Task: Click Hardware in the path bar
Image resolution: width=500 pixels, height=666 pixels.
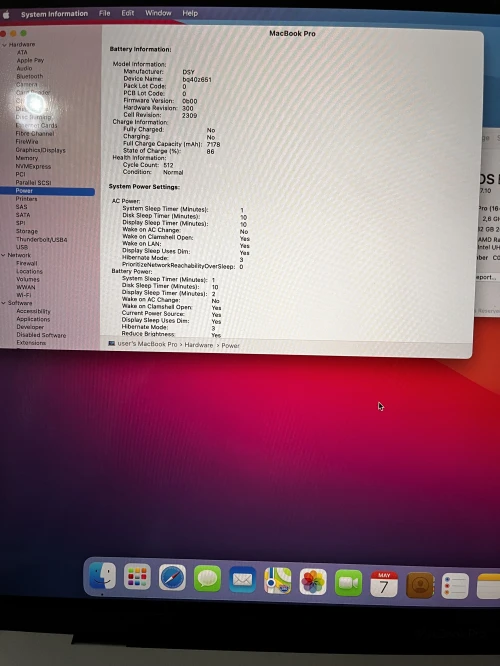Action: [198, 345]
